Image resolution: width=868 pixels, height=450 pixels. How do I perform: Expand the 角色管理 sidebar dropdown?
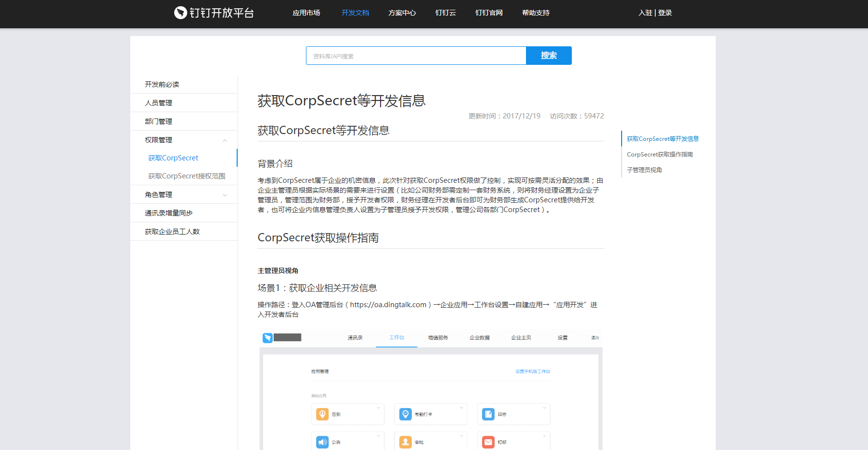point(225,194)
